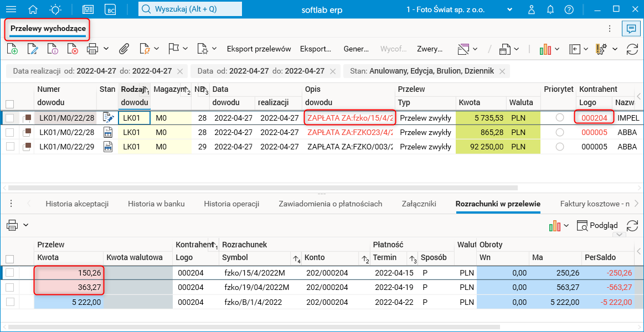The width and height of the screenshot is (644, 332).
Task: Remove the Stan filter chip
Action: pyautogui.click(x=502, y=71)
